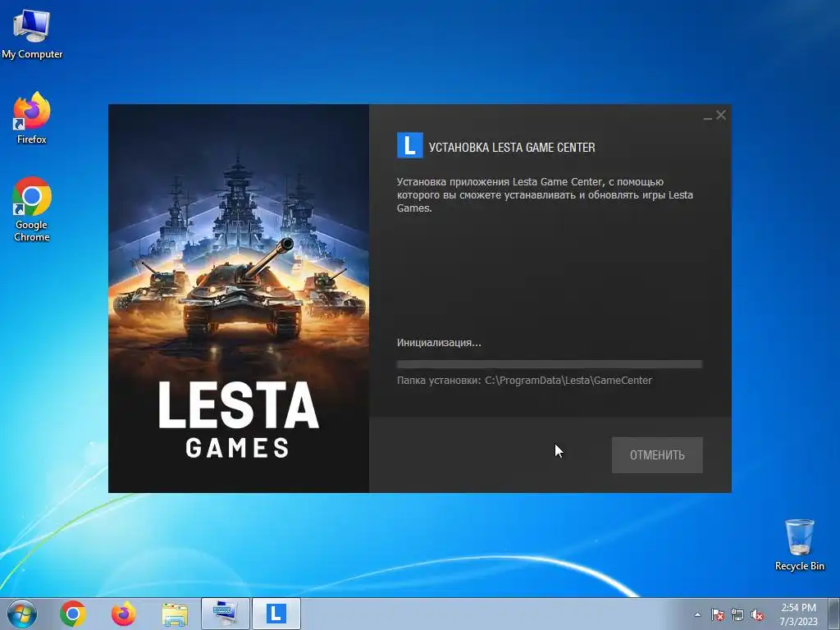
Task: Open Windows Explorer from the taskbar
Action: click(175, 614)
